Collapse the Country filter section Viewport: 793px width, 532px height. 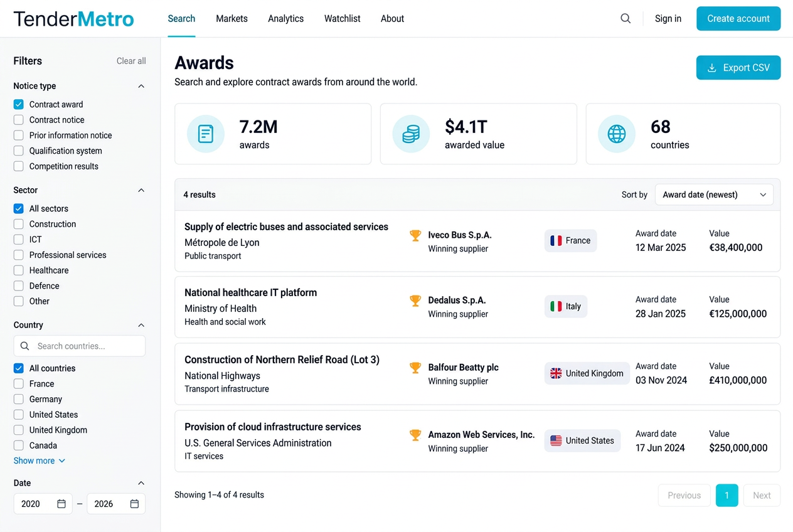(141, 325)
